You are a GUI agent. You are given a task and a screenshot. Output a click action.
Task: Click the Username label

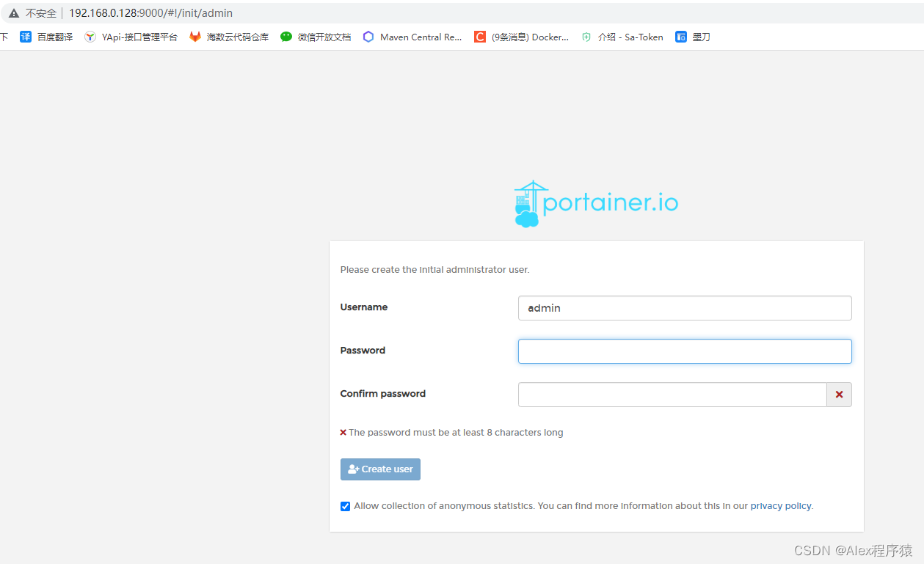[x=364, y=307]
